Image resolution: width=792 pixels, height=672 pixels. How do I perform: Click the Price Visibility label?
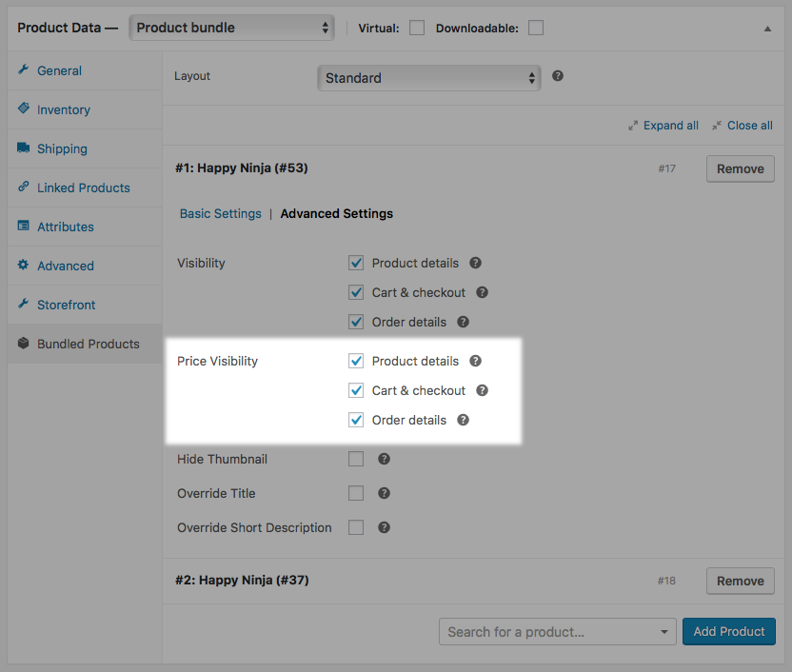(x=217, y=361)
